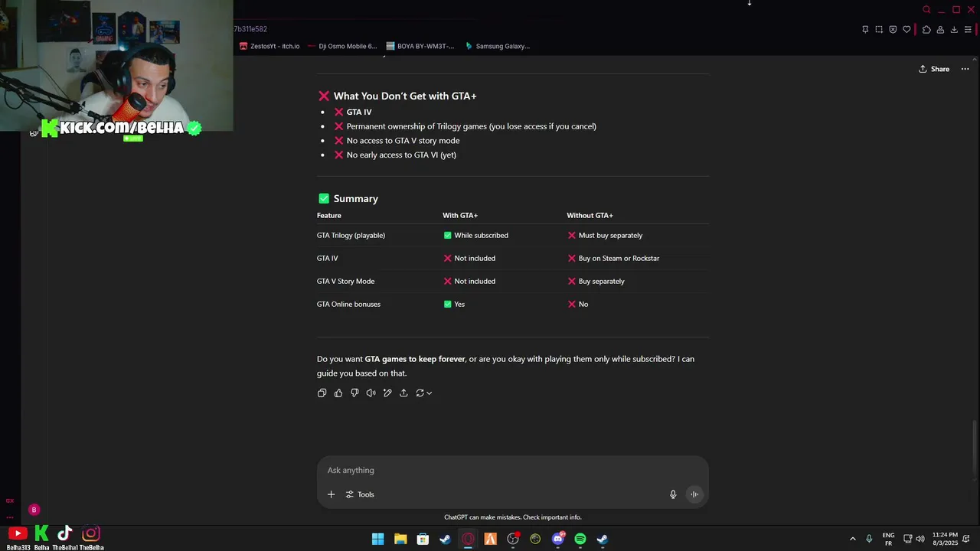This screenshot has width=980, height=551.
Task: Show hidden system tray icons chevron
Action: tap(852, 539)
